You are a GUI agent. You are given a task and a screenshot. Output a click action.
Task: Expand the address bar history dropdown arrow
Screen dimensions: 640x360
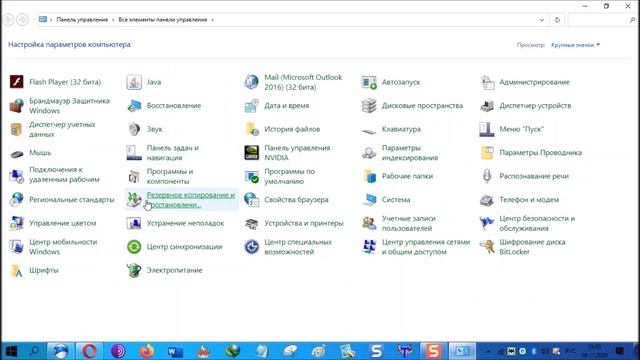pos(542,20)
